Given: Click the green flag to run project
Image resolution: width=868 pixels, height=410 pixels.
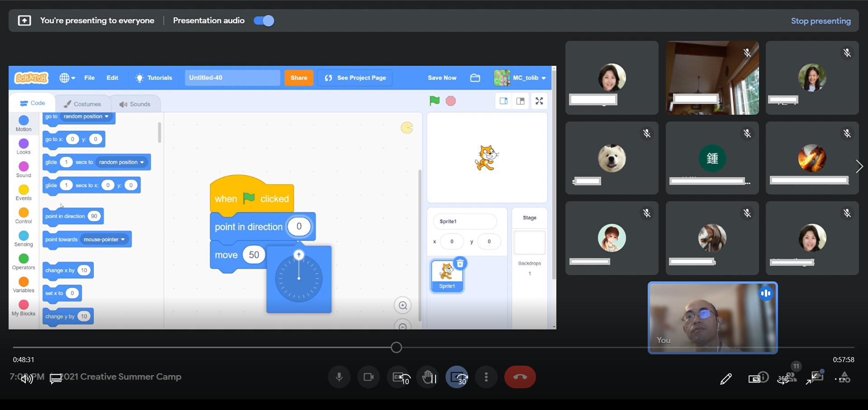Looking at the screenshot, I should [434, 101].
